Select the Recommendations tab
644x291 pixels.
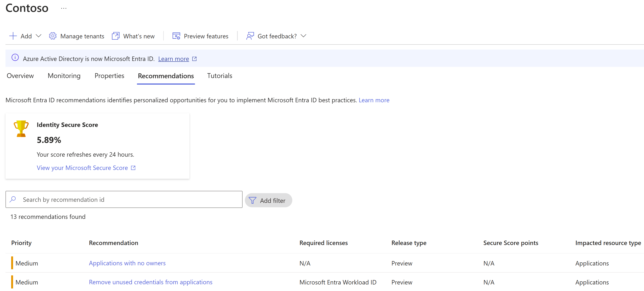coord(165,75)
